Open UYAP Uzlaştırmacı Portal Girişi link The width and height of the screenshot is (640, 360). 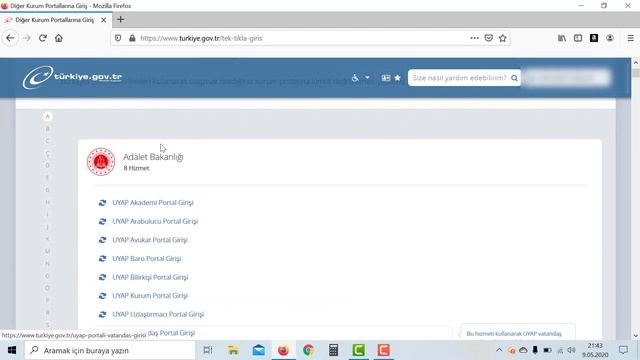[158, 314]
